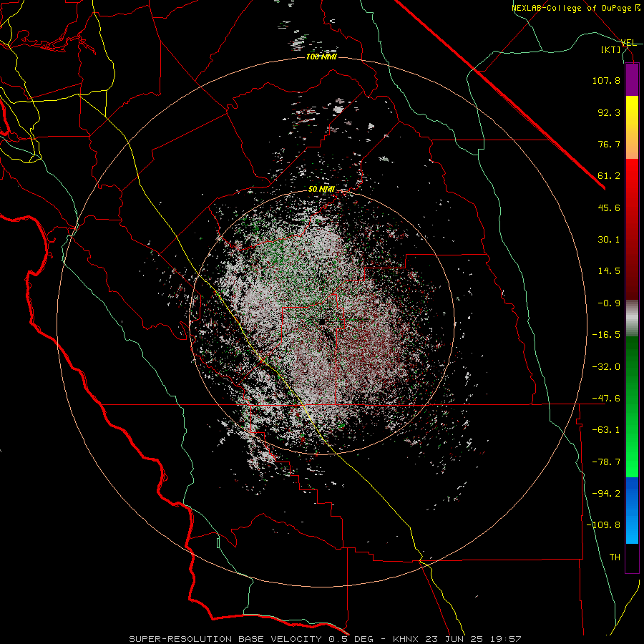Pick the blue band of color scale
644x644 pixels.
coord(632,510)
